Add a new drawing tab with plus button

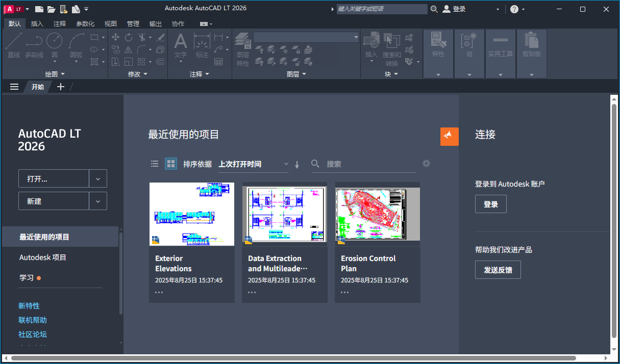[61, 87]
